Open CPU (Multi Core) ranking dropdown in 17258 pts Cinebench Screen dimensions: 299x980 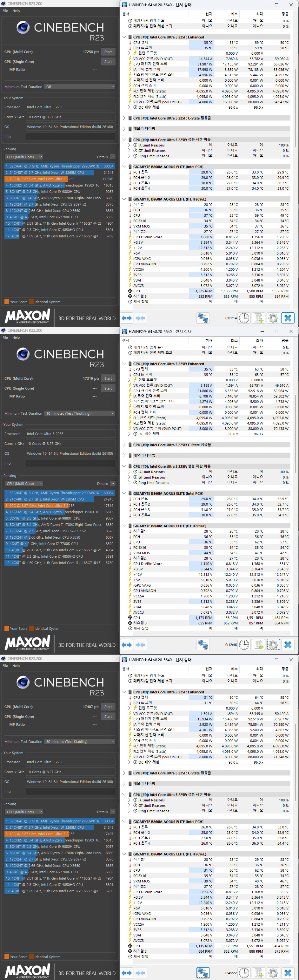click(23, 157)
